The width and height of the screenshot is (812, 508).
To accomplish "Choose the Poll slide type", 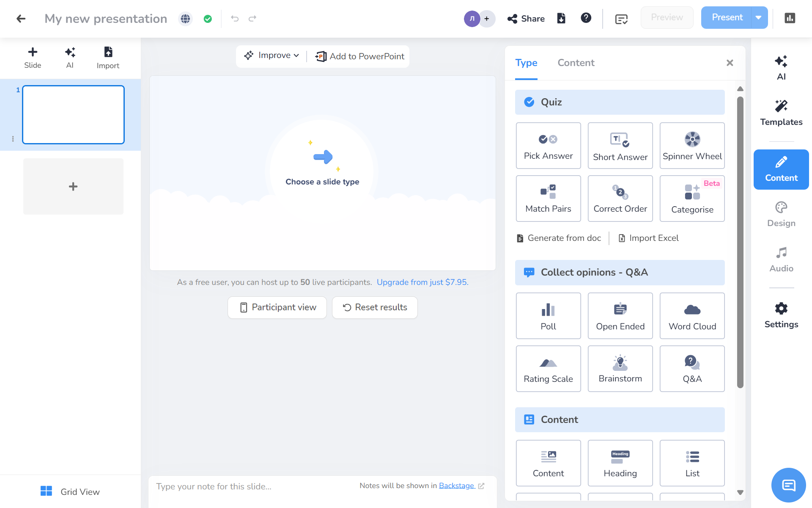I will (548, 316).
